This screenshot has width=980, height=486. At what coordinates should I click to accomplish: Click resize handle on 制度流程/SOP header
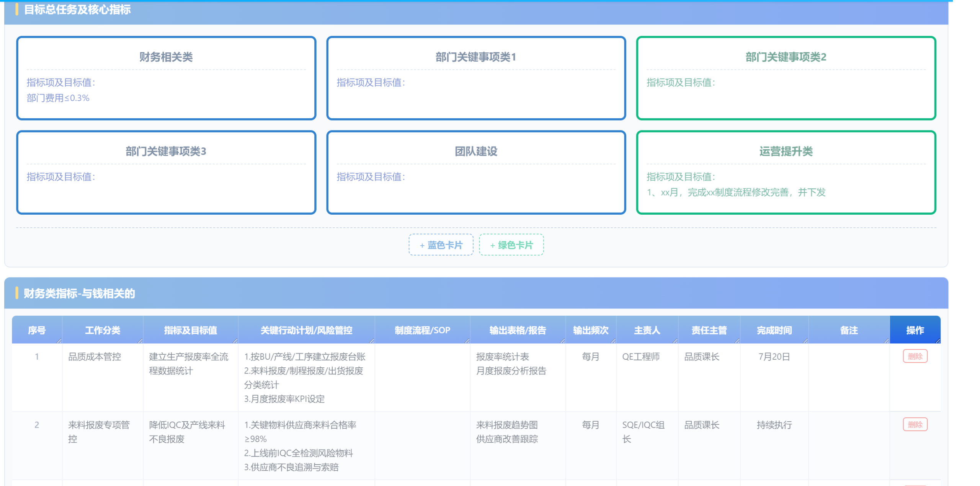[x=467, y=341]
